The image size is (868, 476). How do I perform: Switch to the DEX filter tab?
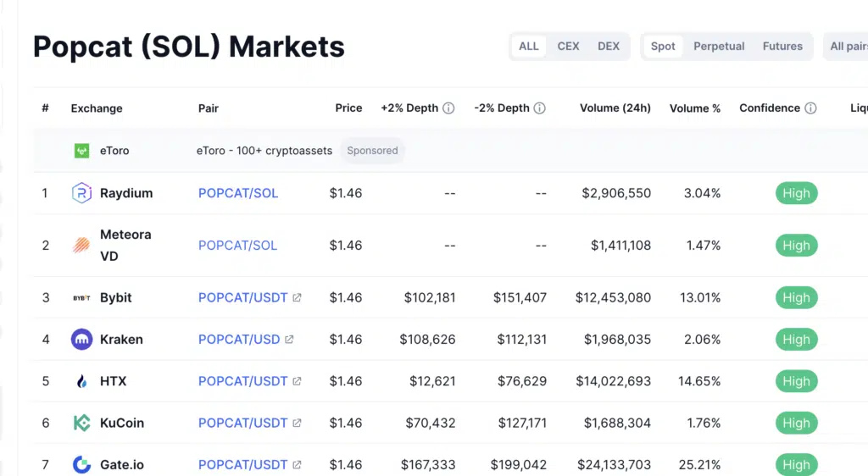(x=609, y=47)
